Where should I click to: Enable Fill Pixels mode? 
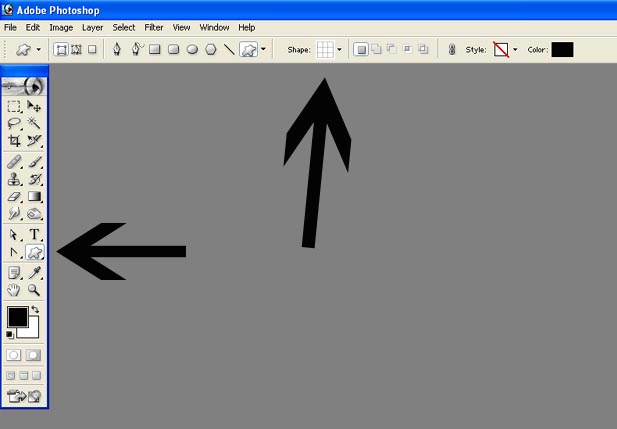[x=92, y=49]
